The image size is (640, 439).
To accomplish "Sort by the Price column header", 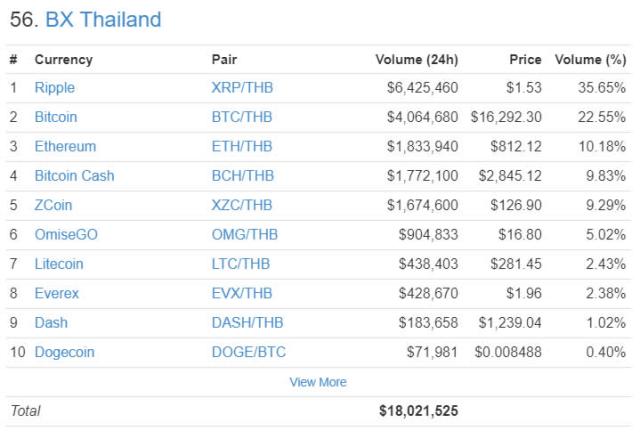I will (x=524, y=60).
